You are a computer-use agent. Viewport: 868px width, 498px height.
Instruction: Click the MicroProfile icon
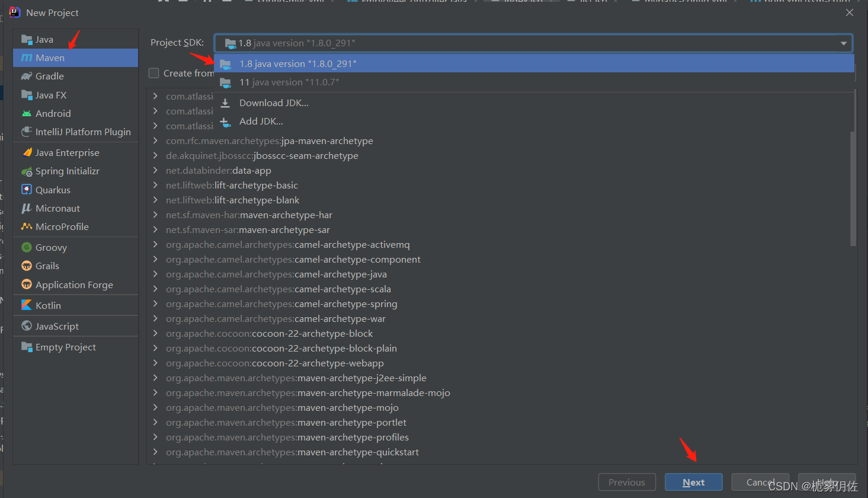(x=27, y=226)
